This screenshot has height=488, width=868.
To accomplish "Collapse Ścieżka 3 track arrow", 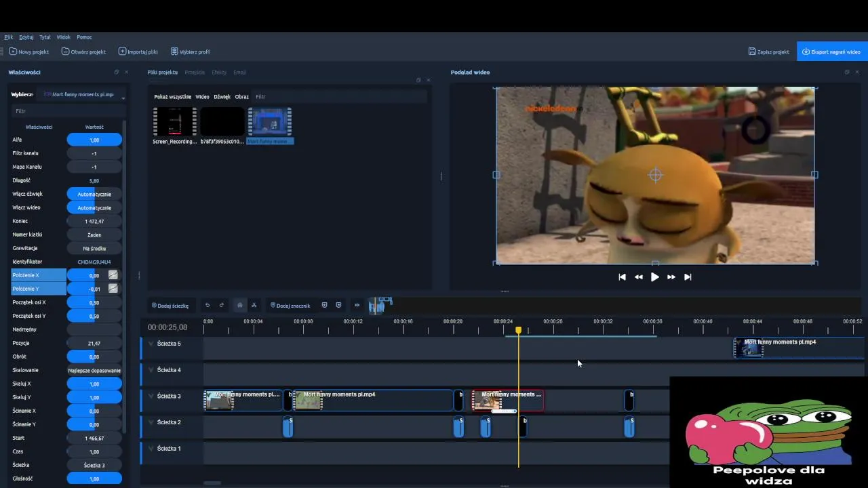I will (x=151, y=396).
